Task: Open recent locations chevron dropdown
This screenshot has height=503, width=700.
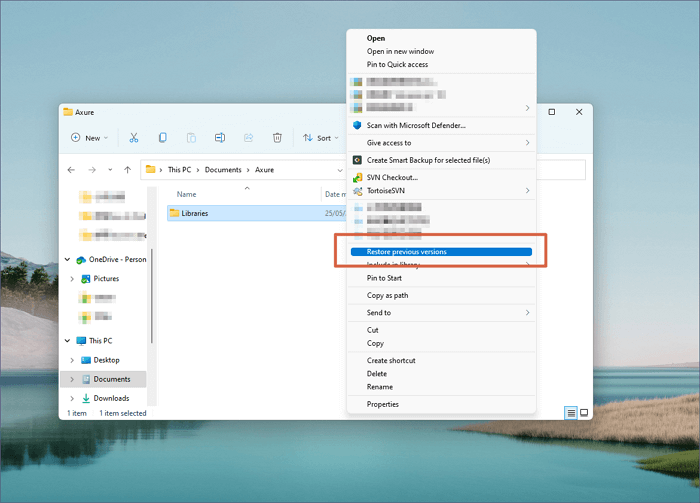Action: [x=110, y=170]
